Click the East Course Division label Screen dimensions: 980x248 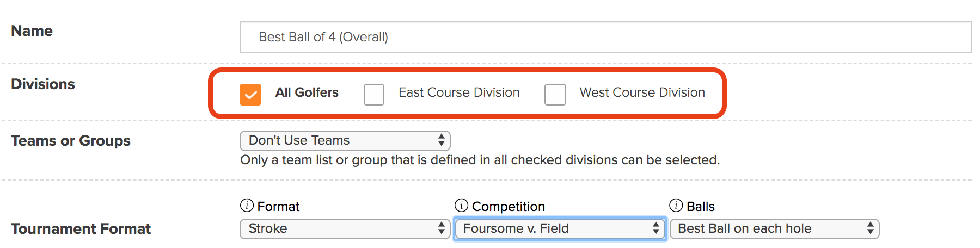pyautogui.click(x=459, y=92)
